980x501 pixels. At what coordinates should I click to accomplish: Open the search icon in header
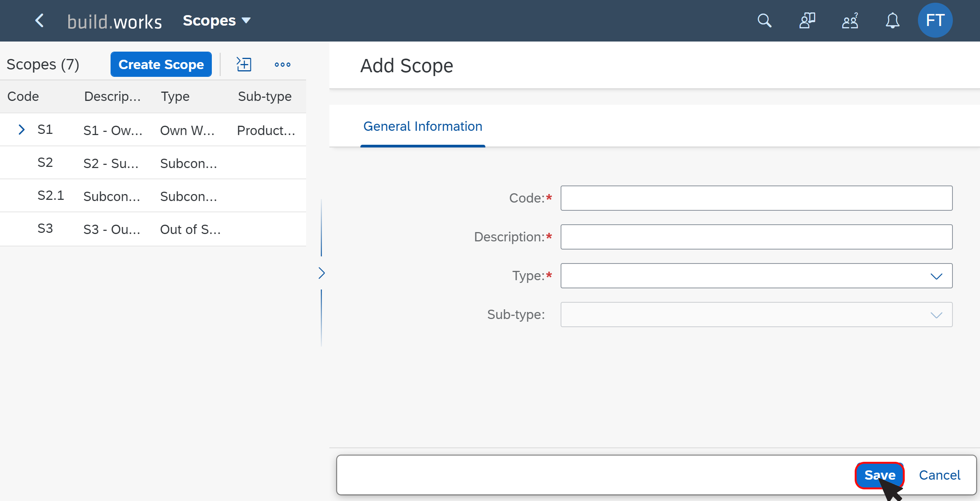[x=764, y=21]
